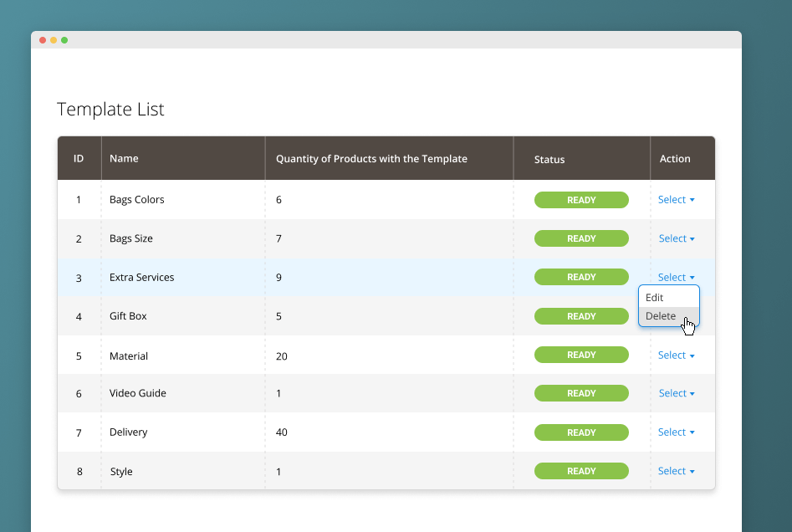Viewport: 792px width, 532px height.
Task: Click the Name column header
Action: (124, 158)
